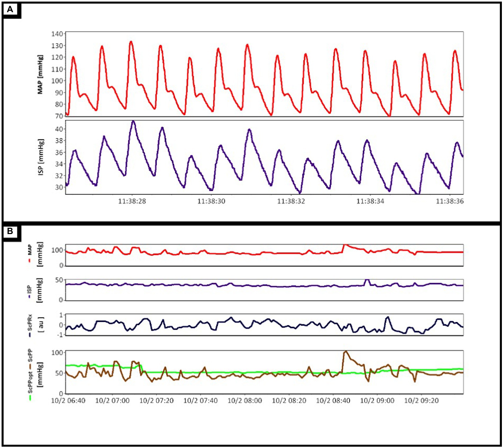This screenshot has width=504, height=448.
Task: Click the 40 tick on panel A ISP axis
Action: [x=59, y=129]
